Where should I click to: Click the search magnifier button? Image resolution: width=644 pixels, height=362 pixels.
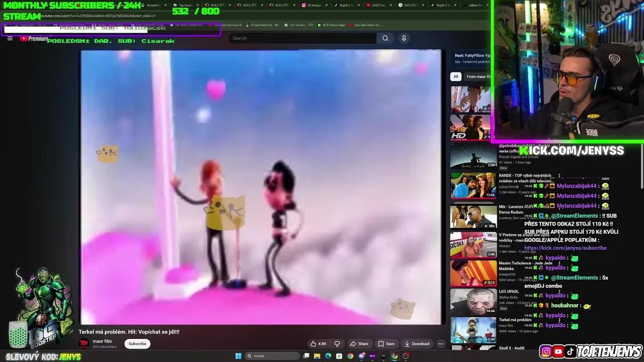click(385, 38)
